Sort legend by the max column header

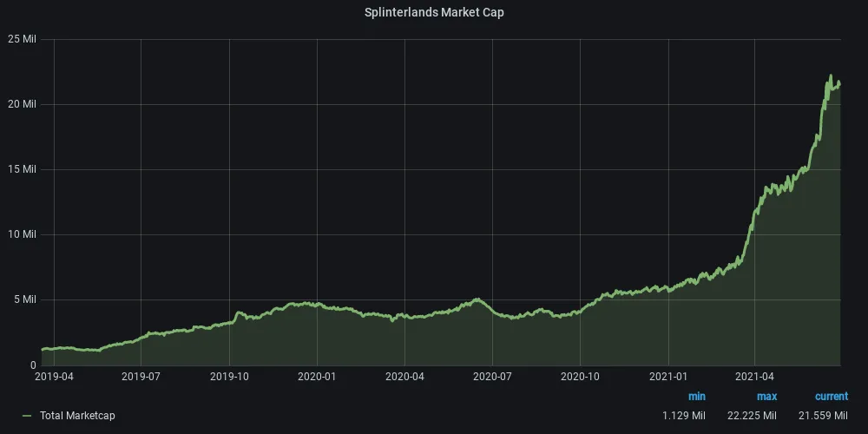click(x=766, y=397)
